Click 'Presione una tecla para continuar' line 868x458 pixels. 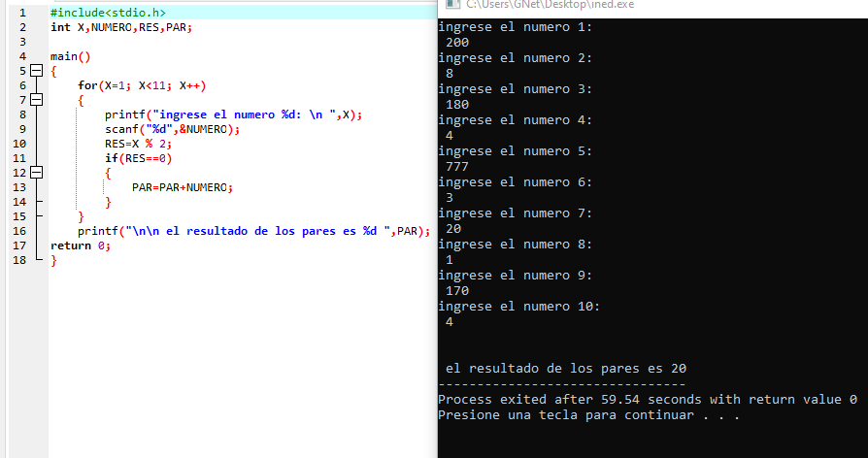click(589, 415)
